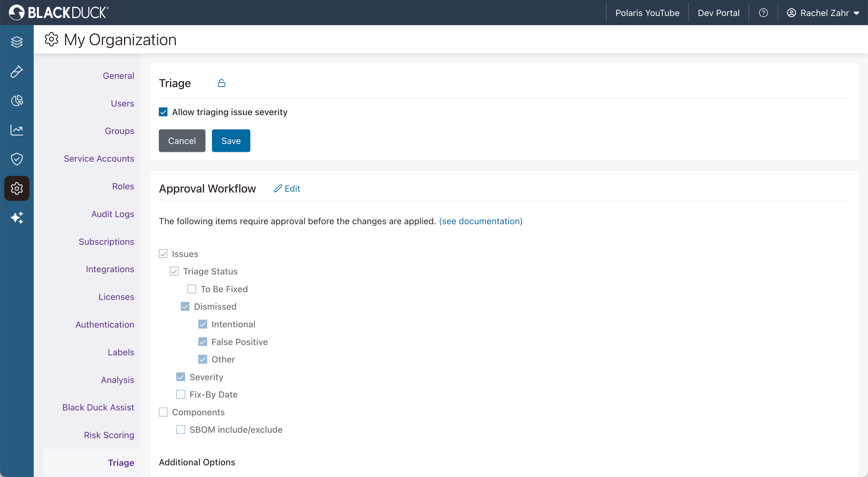Open the Audit Logs settings tab

(113, 214)
